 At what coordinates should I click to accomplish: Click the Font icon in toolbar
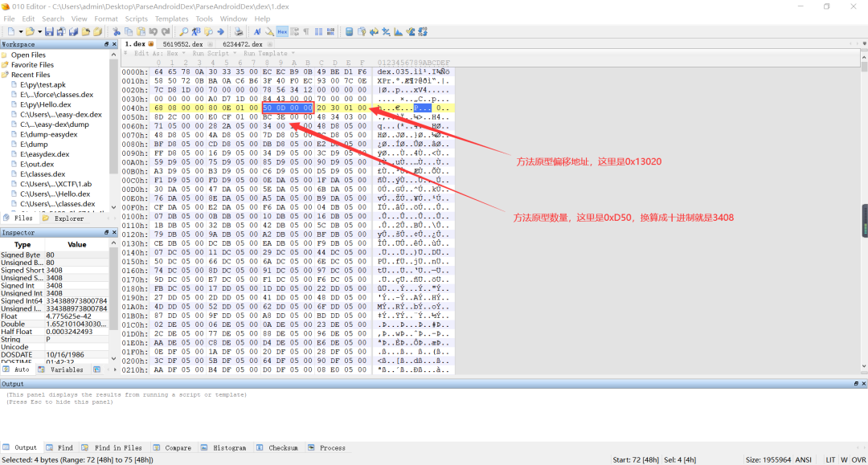coord(257,31)
